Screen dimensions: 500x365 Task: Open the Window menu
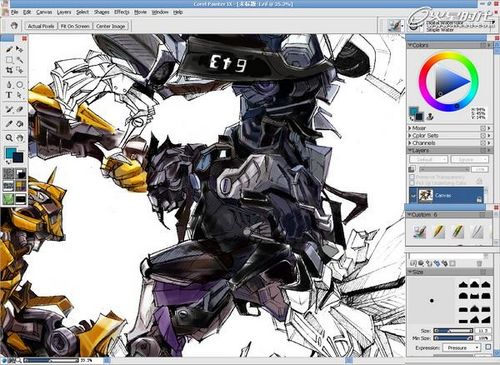coord(160,12)
